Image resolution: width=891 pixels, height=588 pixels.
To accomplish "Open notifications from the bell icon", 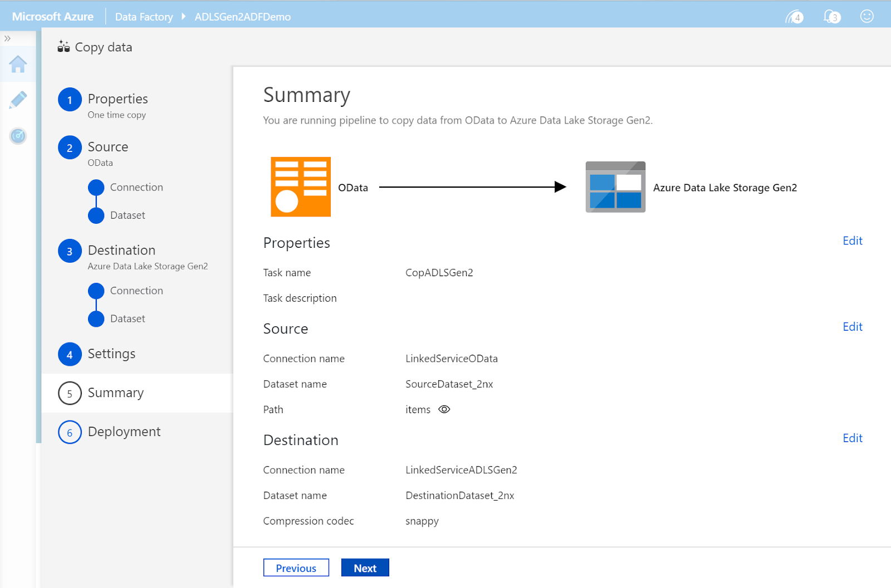I will [x=830, y=17].
